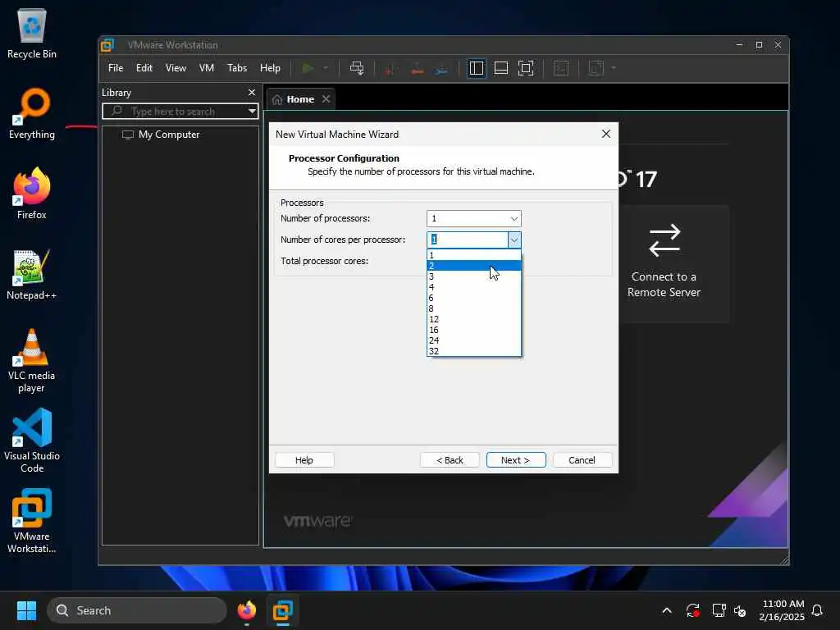840x630 pixels.
Task: Click the manage snapshots toolbar icon
Action: [441, 68]
